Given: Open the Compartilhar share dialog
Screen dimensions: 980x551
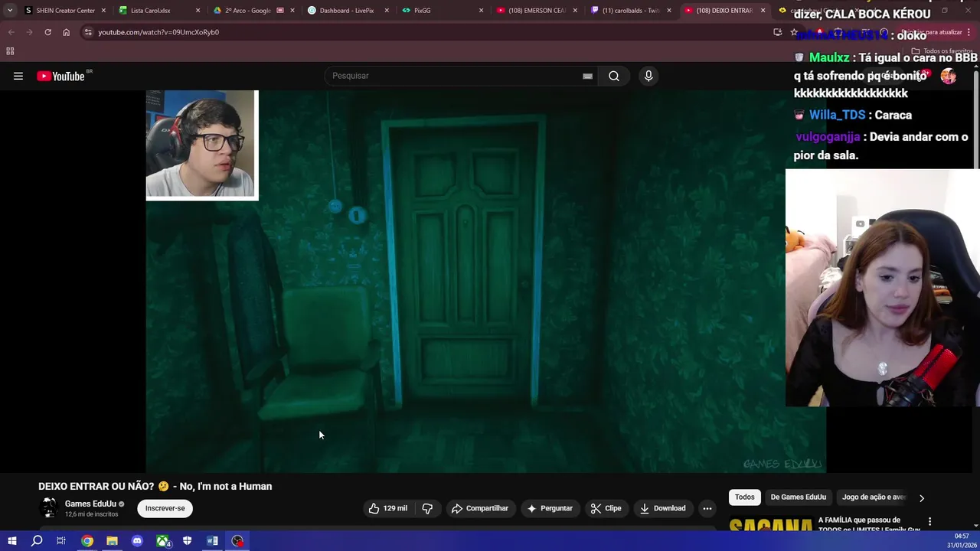Looking at the screenshot, I should [x=480, y=508].
